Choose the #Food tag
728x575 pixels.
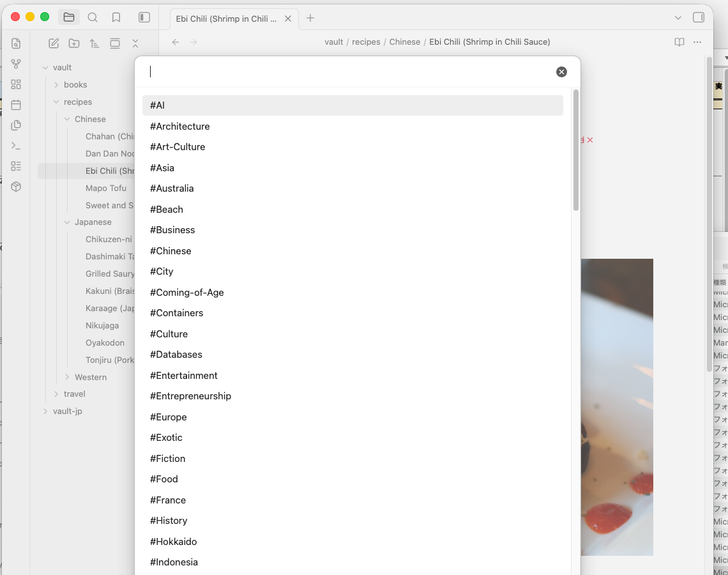pos(353,479)
